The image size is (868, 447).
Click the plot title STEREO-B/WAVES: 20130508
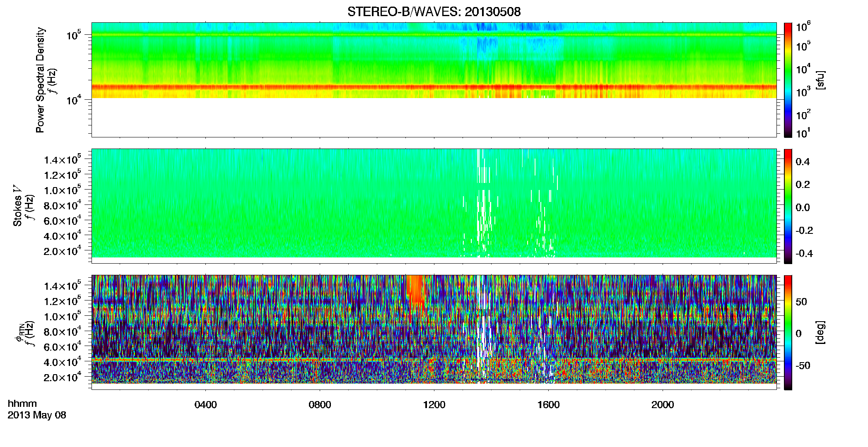click(434, 12)
